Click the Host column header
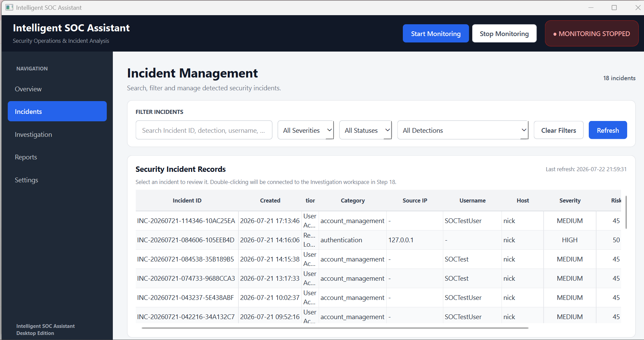Viewport: 644px width, 340px height. click(x=523, y=200)
